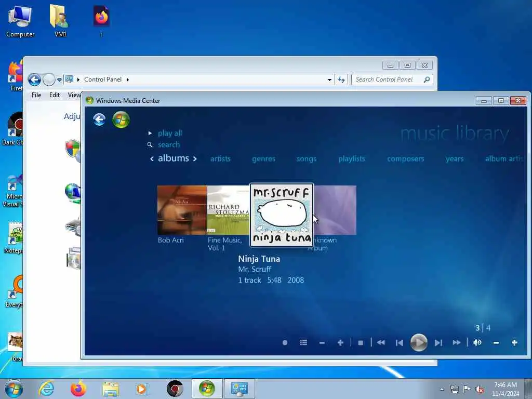Show hidden tray icons arrow
The width and height of the screenshot is (532, 399).
point(442,389)
